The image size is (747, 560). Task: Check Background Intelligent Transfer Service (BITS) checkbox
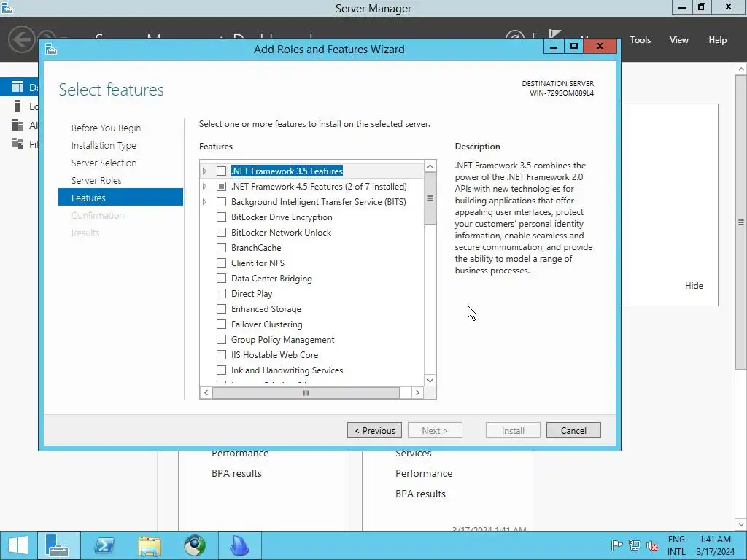221,201
